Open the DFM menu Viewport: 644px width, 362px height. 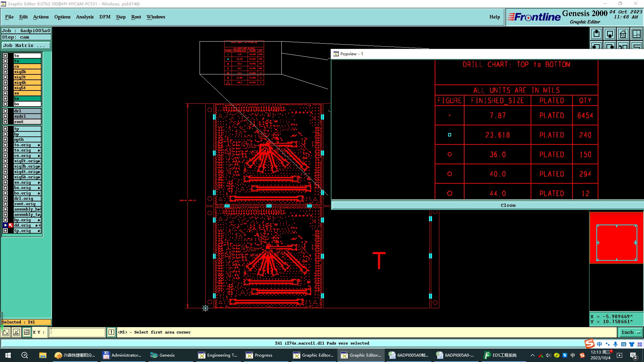pyautogui.click(x=105, y=17)
